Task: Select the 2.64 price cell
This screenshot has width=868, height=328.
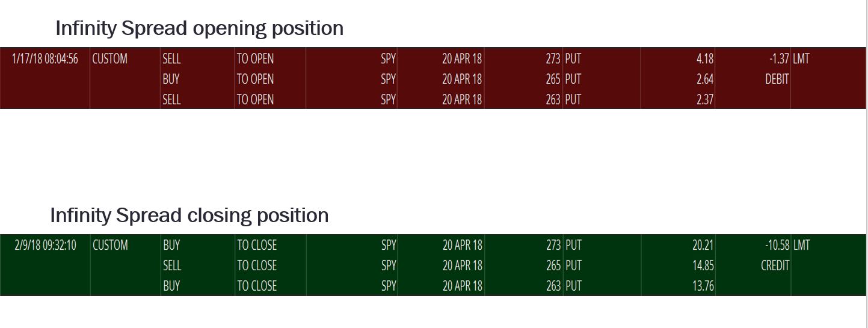Action: (705, 79)
